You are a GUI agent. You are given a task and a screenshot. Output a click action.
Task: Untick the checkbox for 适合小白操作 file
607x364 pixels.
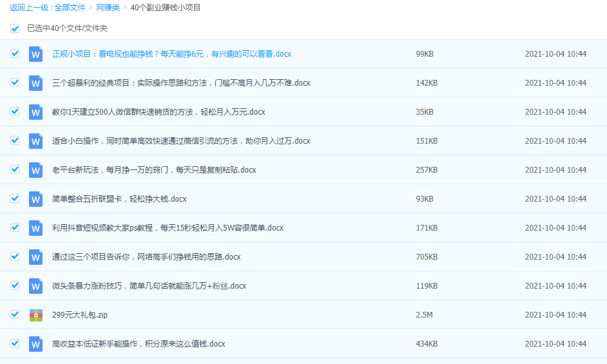pyautogui.click(x=15, y=140)
